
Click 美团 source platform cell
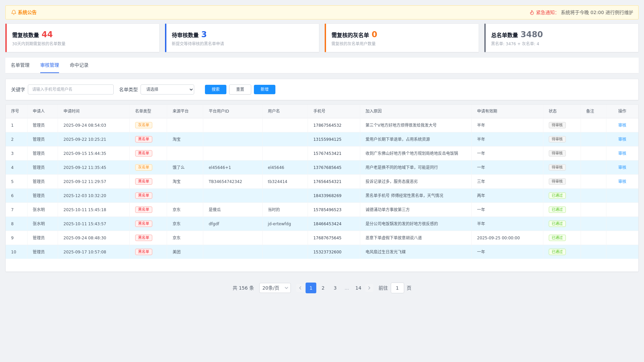click(176, 252)
